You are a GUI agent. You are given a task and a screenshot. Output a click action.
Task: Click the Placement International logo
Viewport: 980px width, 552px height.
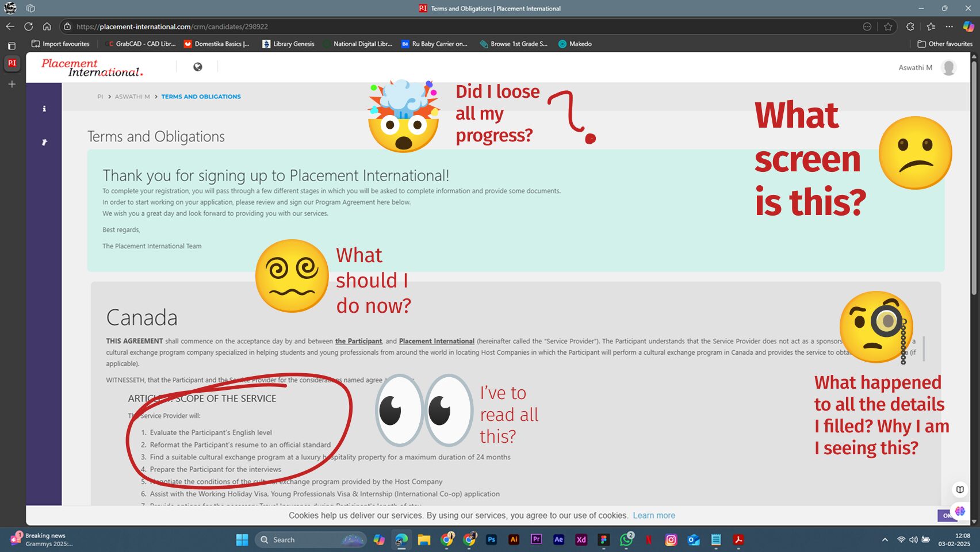(92, 67)
